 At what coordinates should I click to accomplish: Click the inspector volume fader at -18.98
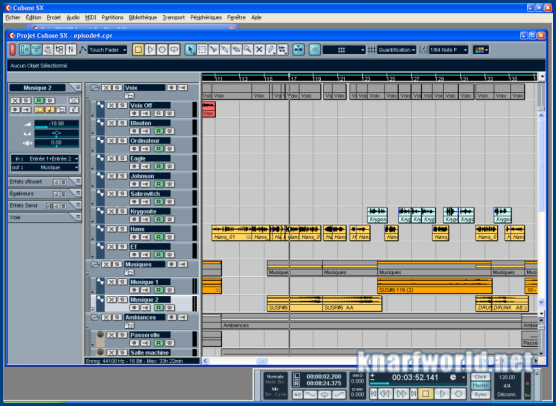tap(56, 124)
